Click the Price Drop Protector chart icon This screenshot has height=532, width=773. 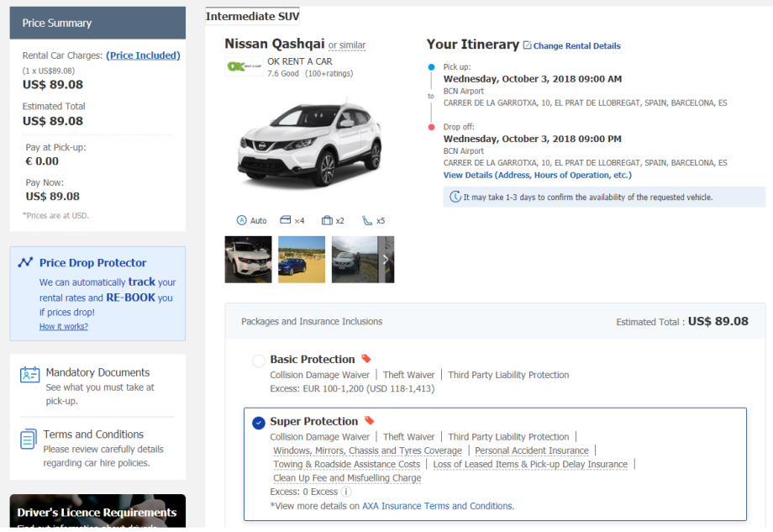tap(25, 262)
